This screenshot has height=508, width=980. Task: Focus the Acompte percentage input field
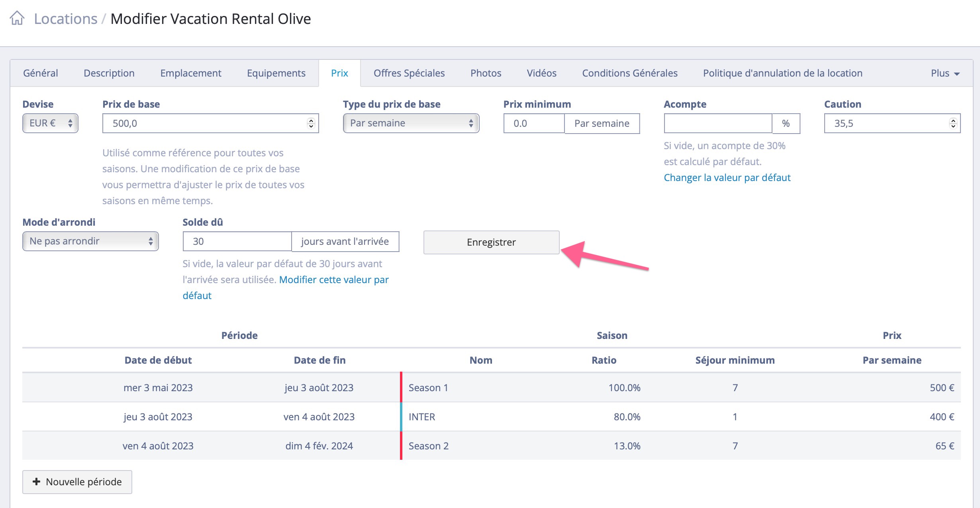tap(717, 123)
